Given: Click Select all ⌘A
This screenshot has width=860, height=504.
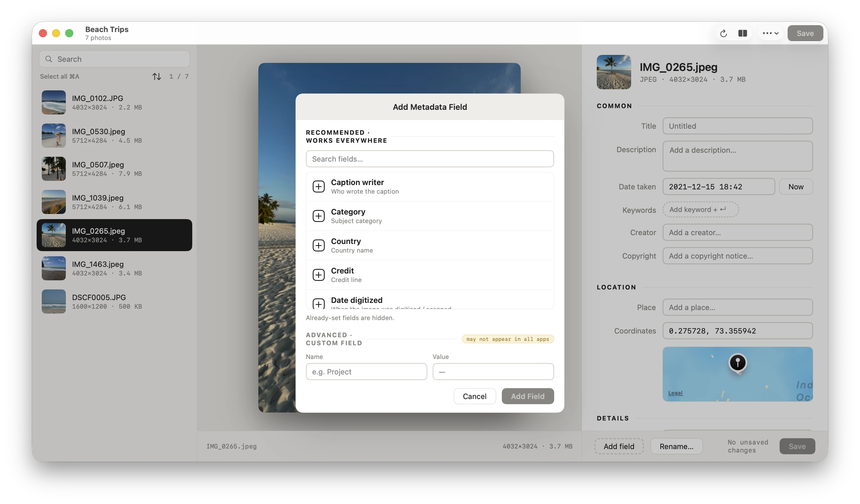Looking at the screenshot, I should pyautogui.click(x=60, y=76).
